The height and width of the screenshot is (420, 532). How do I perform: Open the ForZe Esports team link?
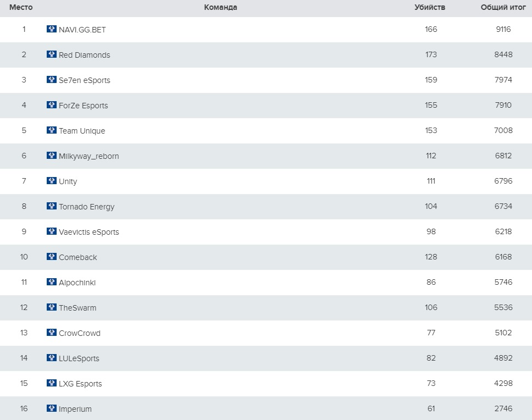pyautogui.click(x=83, y=106)
